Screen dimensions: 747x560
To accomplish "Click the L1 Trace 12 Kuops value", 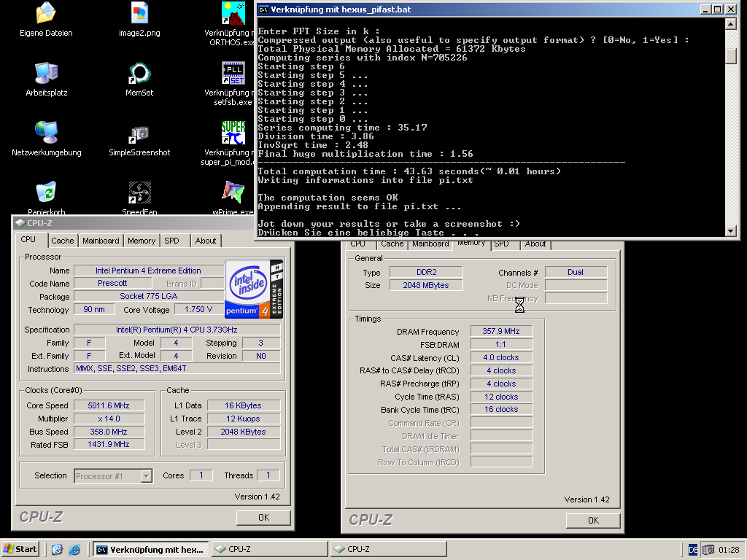I will pos(244,419).
